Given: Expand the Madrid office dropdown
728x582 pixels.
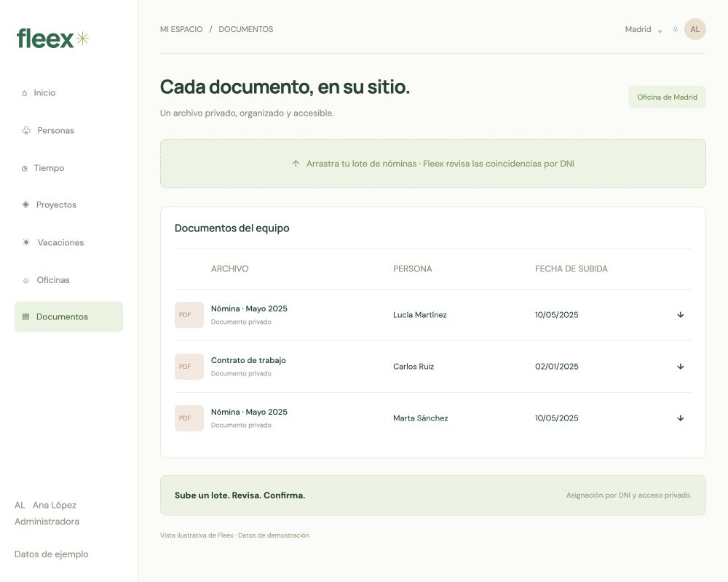Looking at the screenshot, I should click(644, 29).
